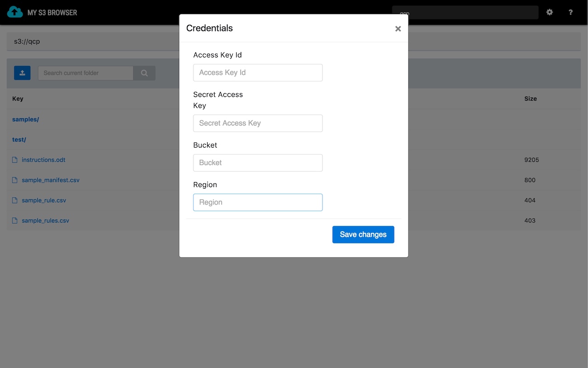
Task: Open settings with the gear icon
Action: coord(549,12)
